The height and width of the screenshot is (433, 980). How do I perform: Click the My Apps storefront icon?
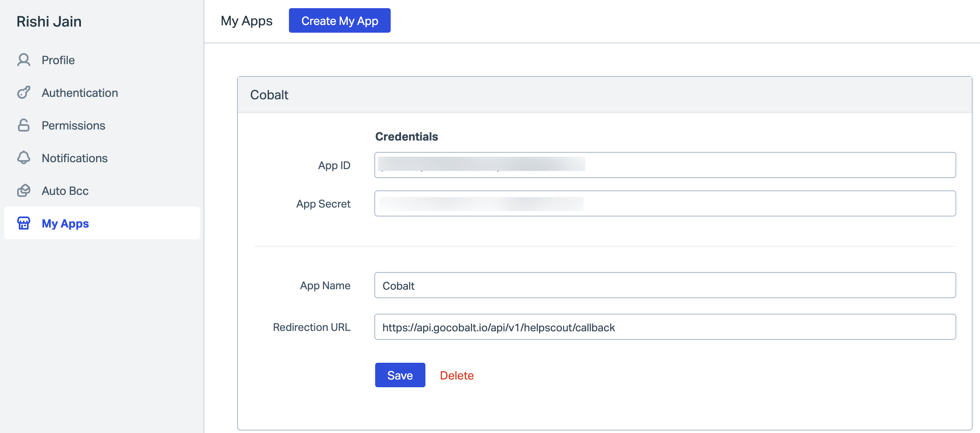coord(24,223)
